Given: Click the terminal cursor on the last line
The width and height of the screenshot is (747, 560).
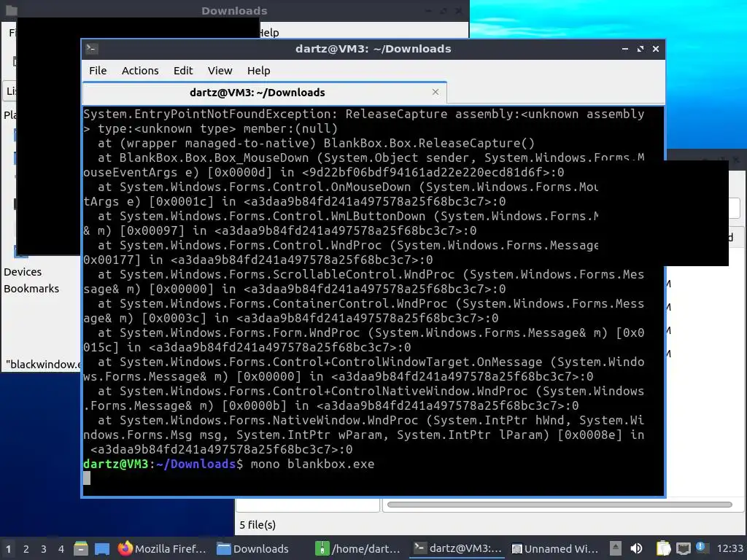Looking at the screenshot, I should pos(87,478).
